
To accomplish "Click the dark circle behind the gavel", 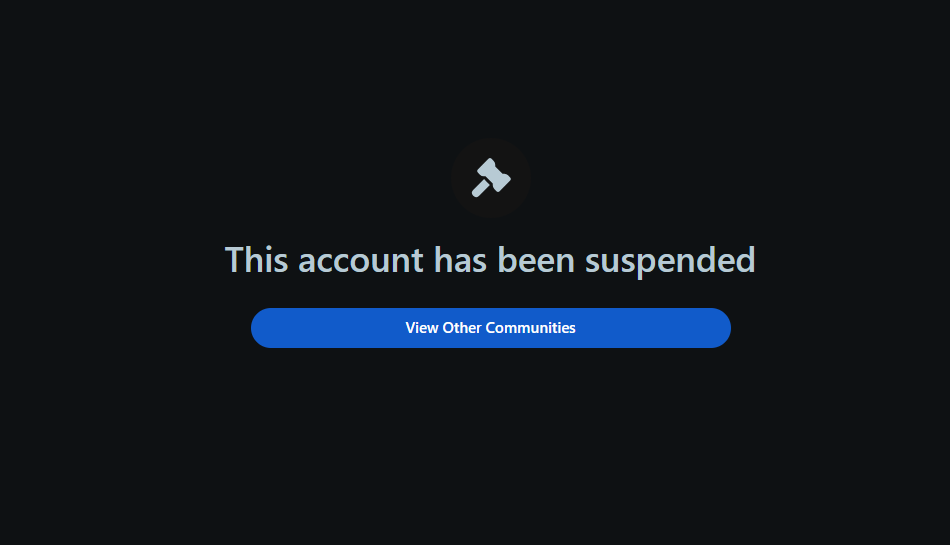I will tap(491, 177).
